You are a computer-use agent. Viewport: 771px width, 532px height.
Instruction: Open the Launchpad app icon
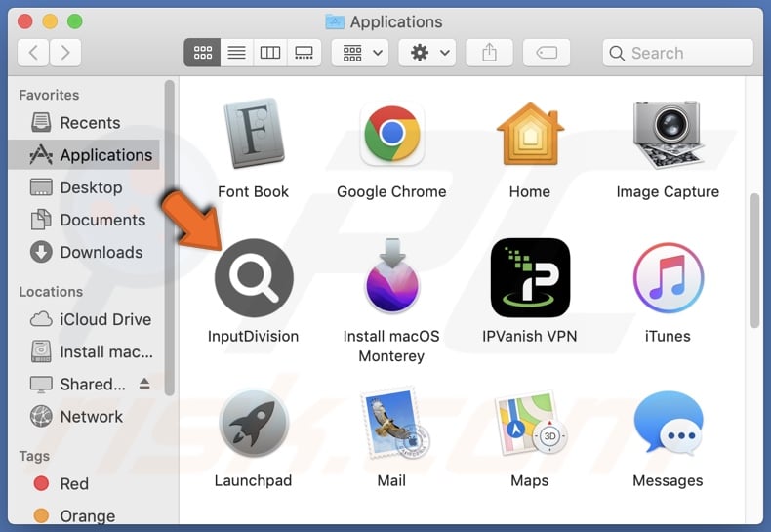[254, 423]
